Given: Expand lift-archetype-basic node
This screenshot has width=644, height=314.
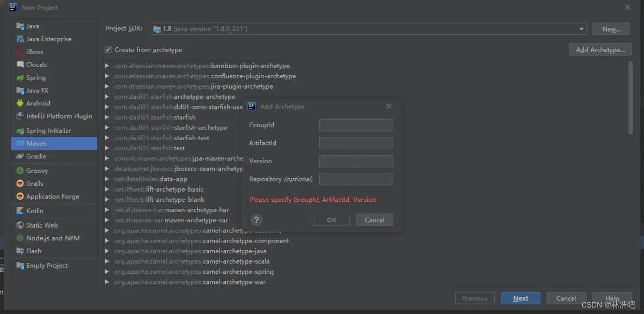Looking at the screenshot, I should [x=107, y=189].
